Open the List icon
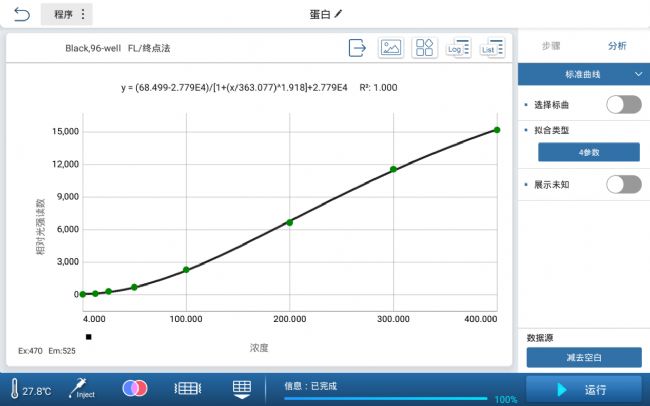650x406 pixels. click(491, 48)
